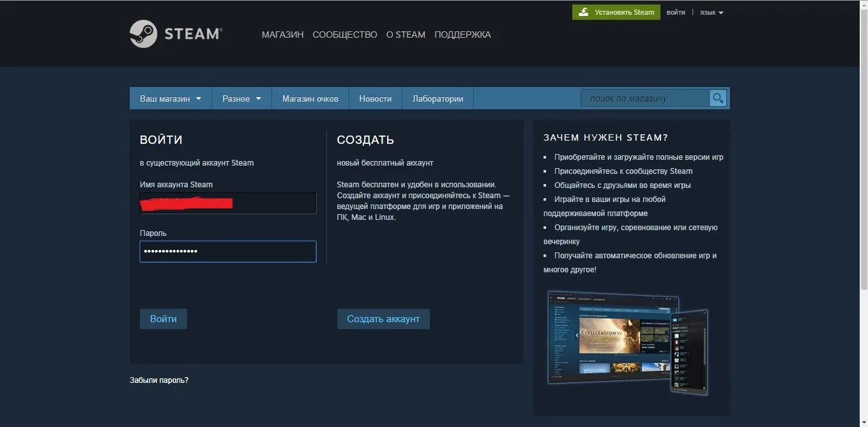Open the МАГАЗИН menu
Viewport: 868px width, 427px height.
[282, 35]
